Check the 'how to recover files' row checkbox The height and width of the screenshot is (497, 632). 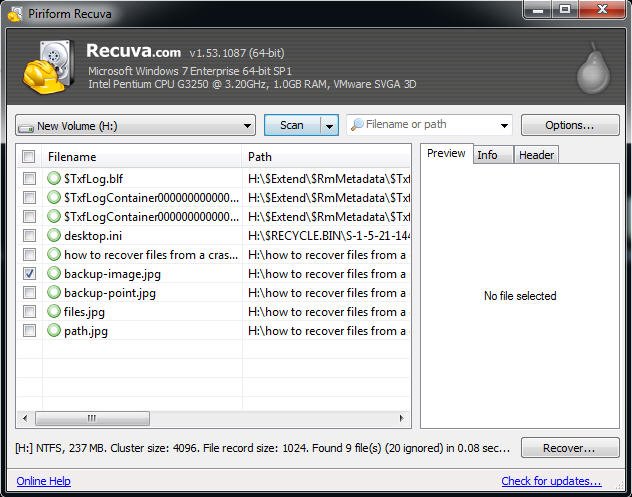click(29, 254)
